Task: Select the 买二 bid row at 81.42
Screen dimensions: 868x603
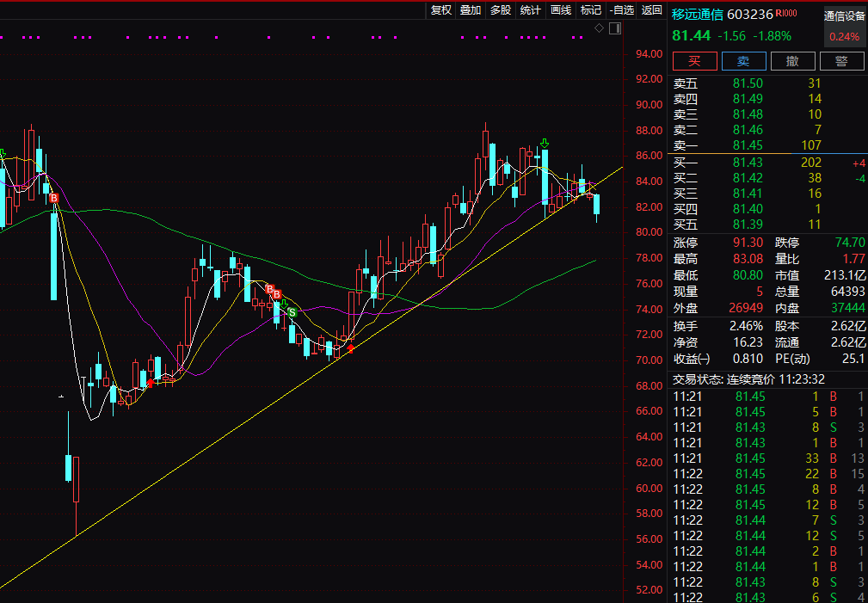Action: click(x=767, y=178)
